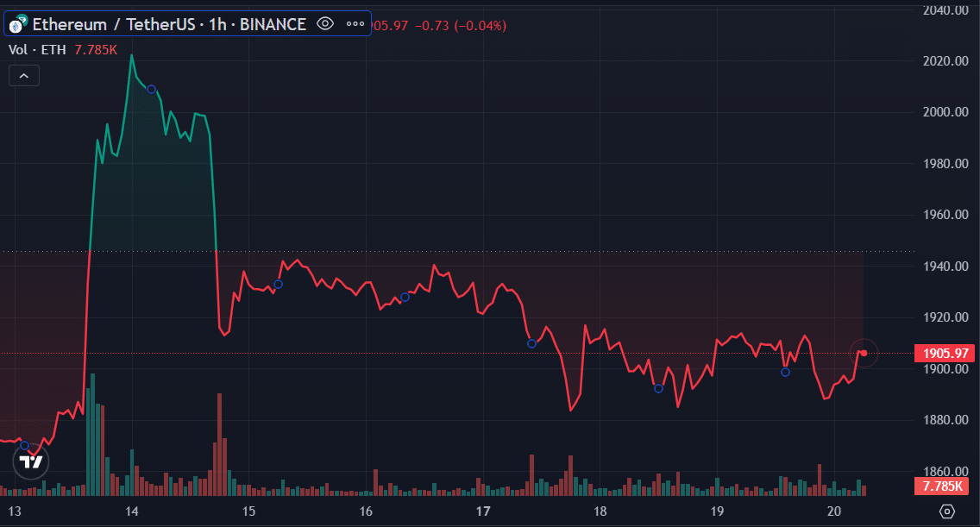Image resolution: width=980 pixels, height=527 pixels.
Task: Click circle marker above the TradingView logo
Action: (24, 446)
